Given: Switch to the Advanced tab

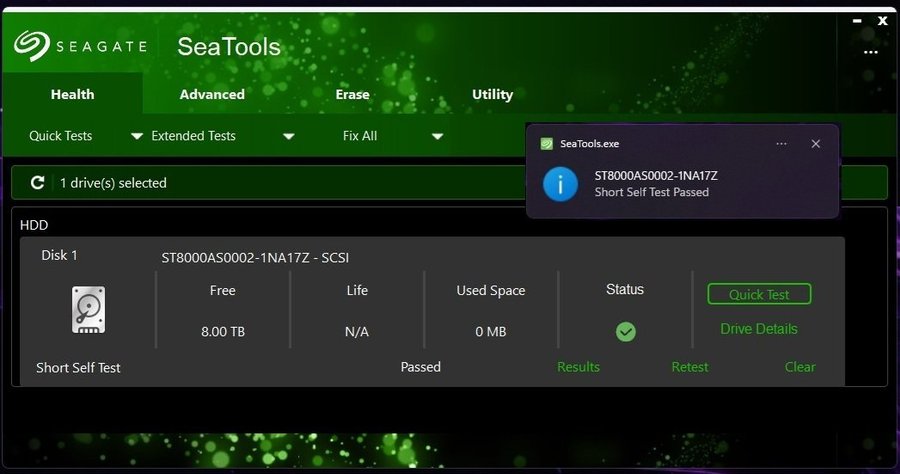Looking at the screenshot, I should [212, 94].
